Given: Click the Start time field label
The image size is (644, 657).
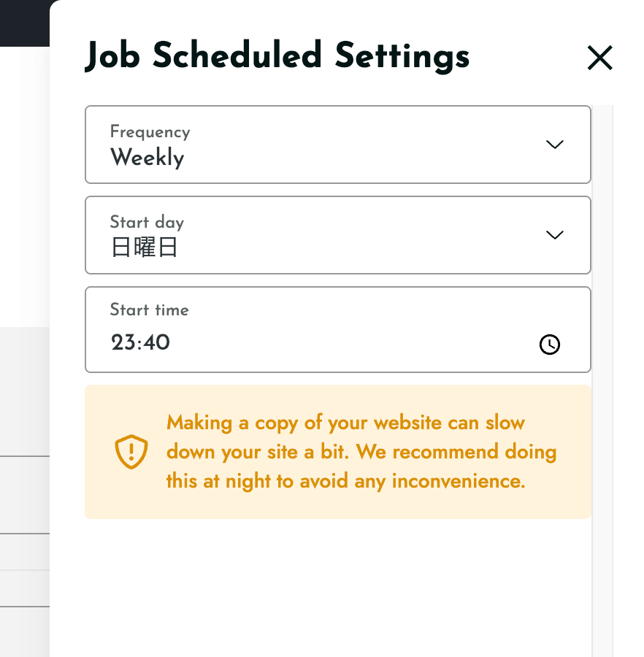Looking at the screenshot, I should [x=149, y=310].
